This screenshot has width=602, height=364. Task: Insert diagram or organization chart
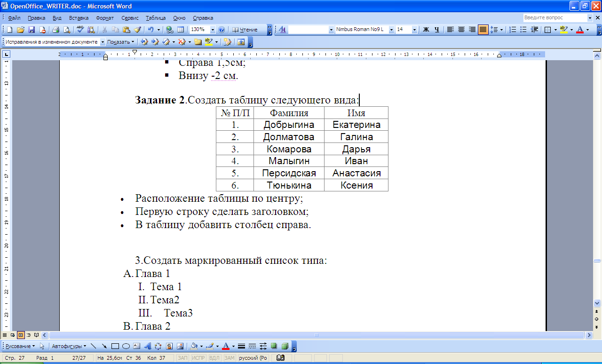coord(158,346)
